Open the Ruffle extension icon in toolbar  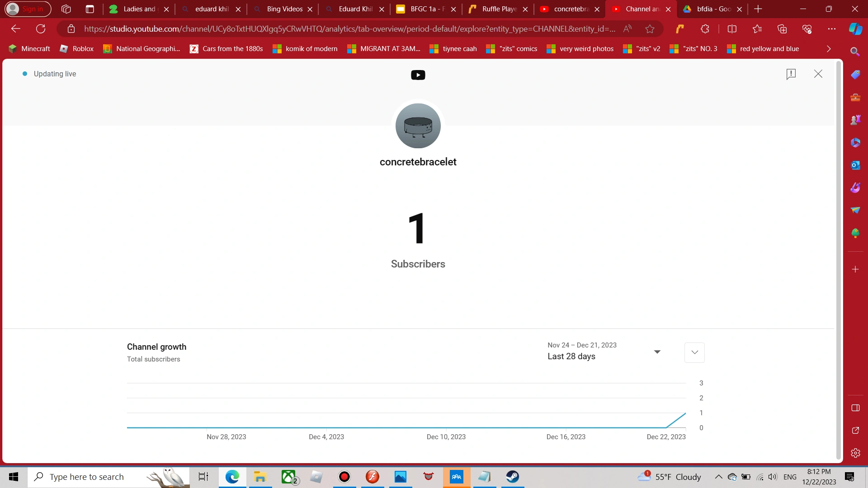[x=679, y=29]
